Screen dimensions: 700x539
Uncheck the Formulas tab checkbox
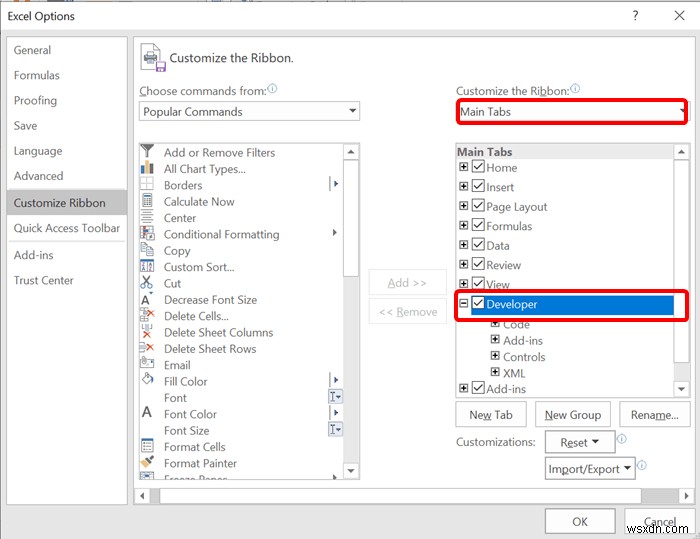pyautogui.click(x=478, y=224)
